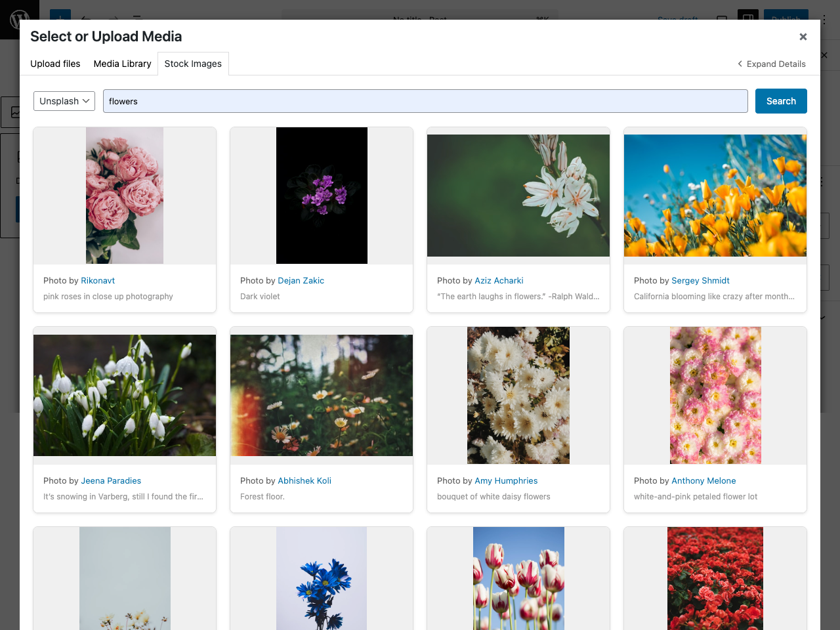Open Rikonavt photographer link
Screen dimensions: 840x630
tap(98, 280)
